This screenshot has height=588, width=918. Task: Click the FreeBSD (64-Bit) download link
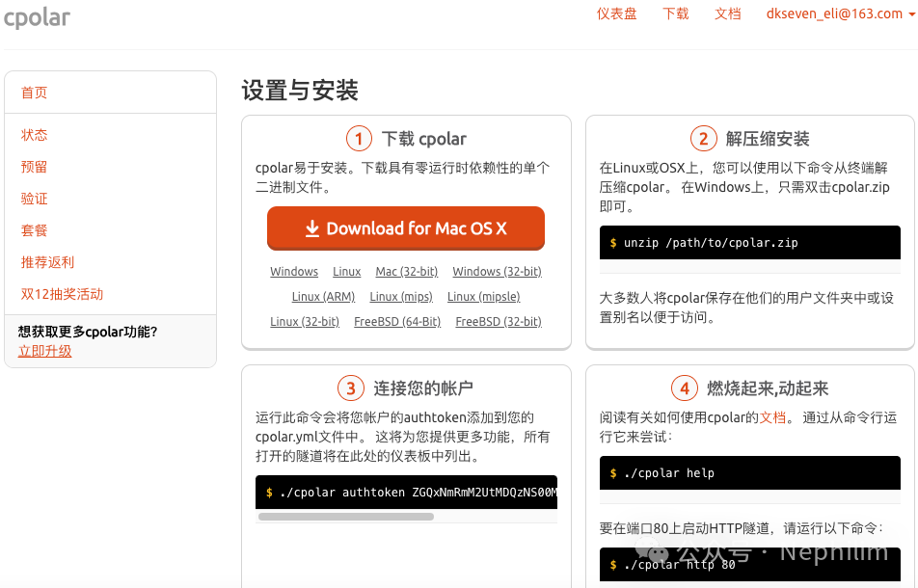[397, 322]
